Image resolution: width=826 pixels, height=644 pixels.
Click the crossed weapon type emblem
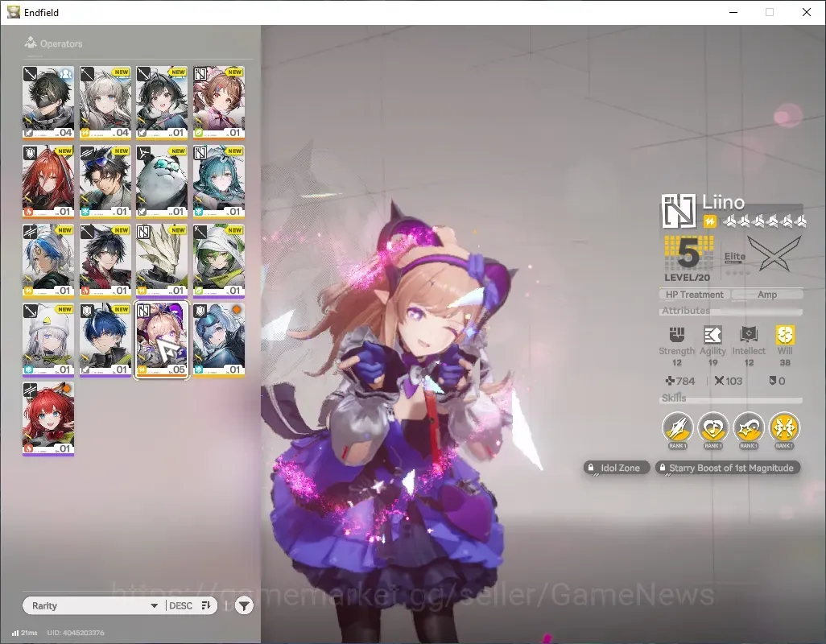tap(774, 254)
